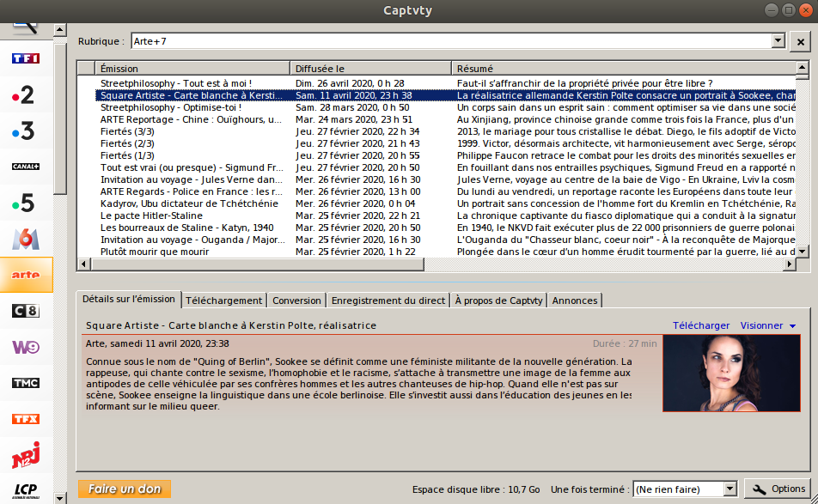Open the Options button
818x504 pixels.
pos(778,489)
